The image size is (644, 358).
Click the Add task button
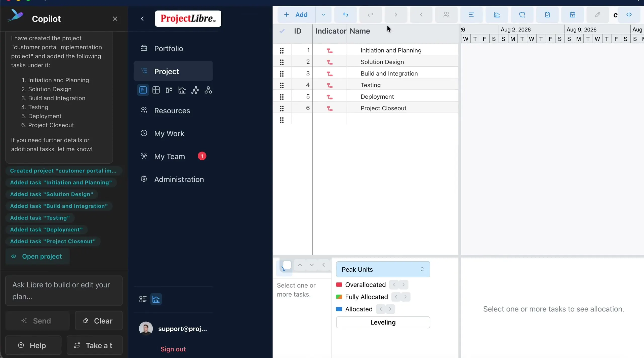[x=296, y=15]
